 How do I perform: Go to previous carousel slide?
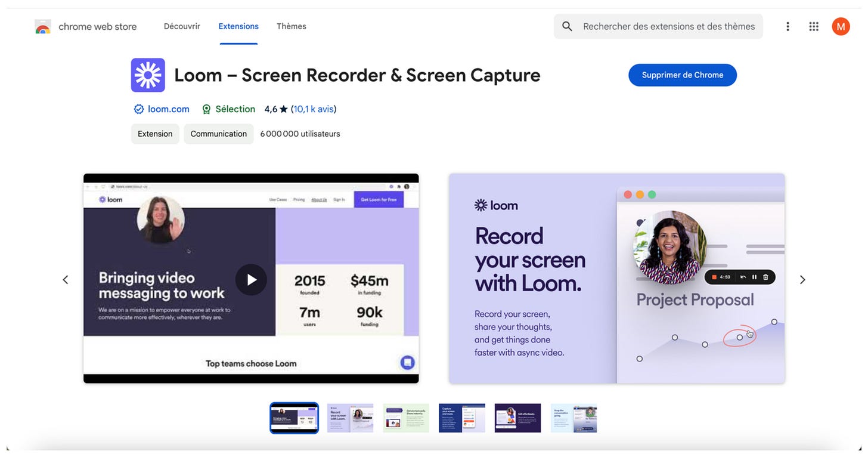(66, 279)
